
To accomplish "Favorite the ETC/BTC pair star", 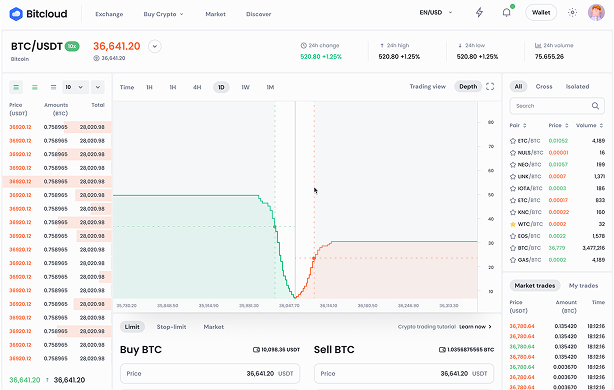I will (513, 141).
